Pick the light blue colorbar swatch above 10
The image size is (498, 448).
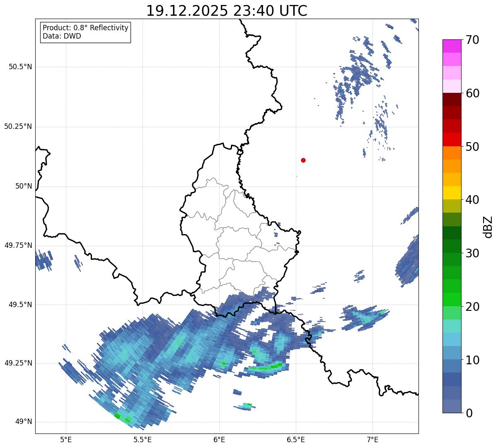tap(452, 353)
